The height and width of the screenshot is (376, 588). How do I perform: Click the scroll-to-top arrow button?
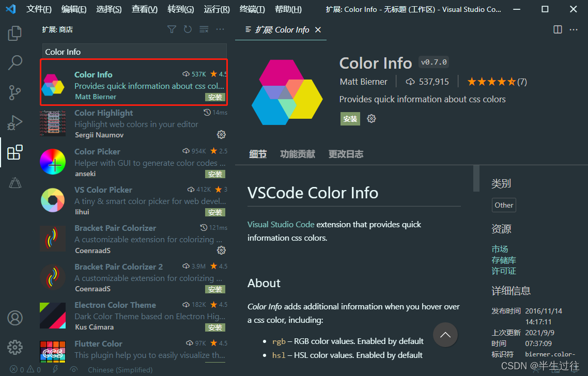click(445, 335)
